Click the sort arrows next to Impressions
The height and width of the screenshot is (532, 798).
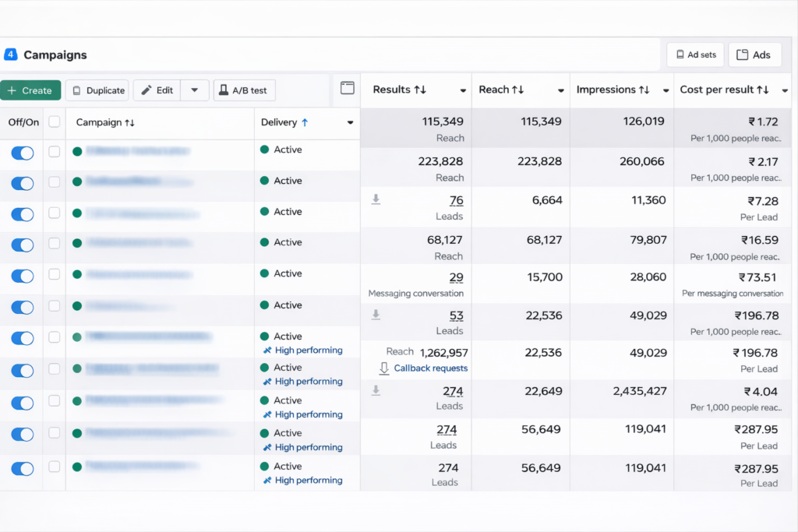[644, 90]
